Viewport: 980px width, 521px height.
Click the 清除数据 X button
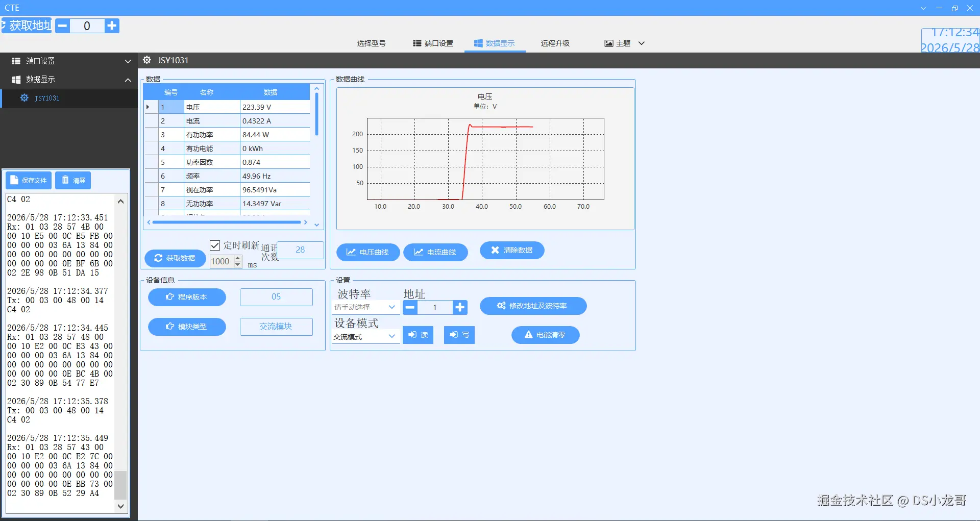coord(511,250)
